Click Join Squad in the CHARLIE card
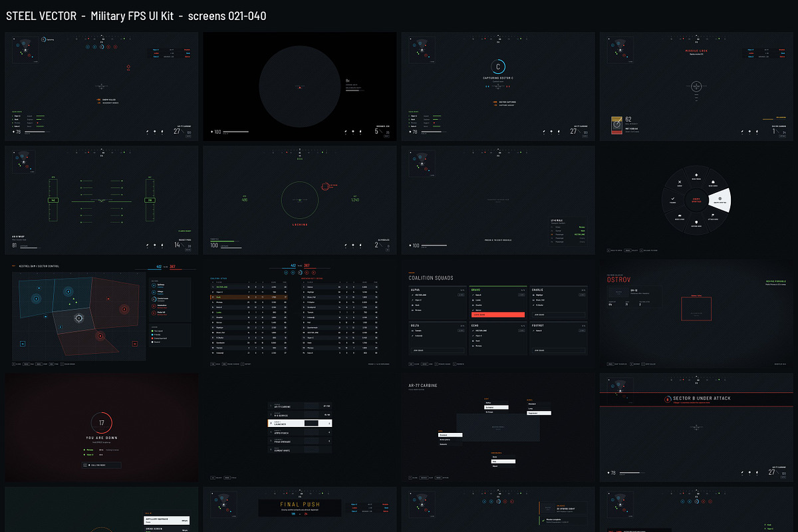Viewport: 798px width, 532px height. coord(559,315)
